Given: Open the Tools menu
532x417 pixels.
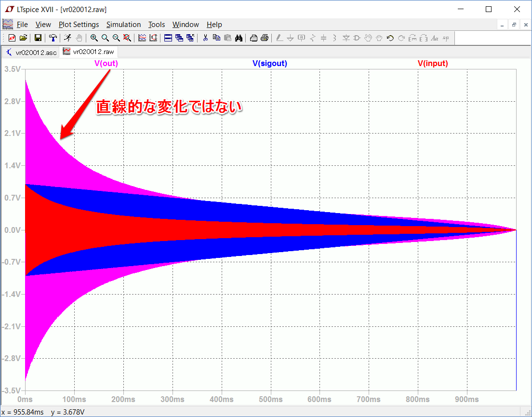Looking at the screenshot, I should 156,25.
